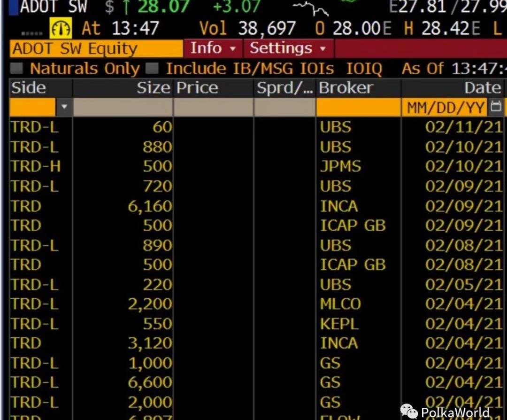507x420 pixels.
Task: Select ICAP GB broker dated 02/09/21
Action: pos(353,226)
